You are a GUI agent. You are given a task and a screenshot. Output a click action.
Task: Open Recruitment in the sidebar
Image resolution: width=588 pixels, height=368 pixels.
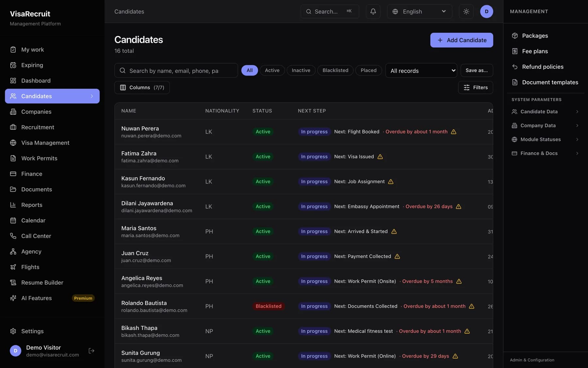pyautogui.click(x=52, y=127)
